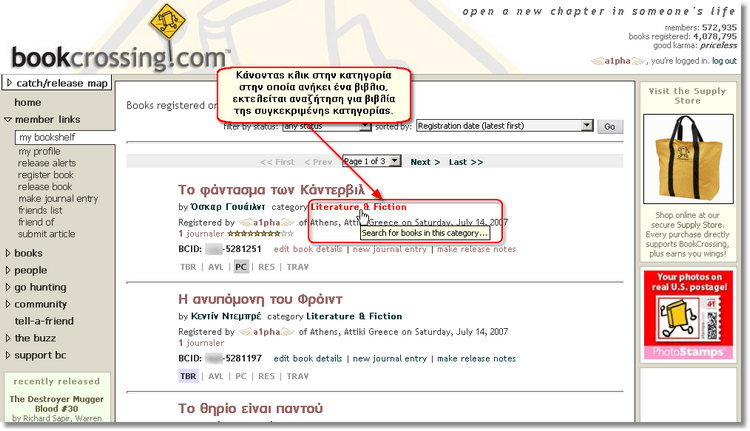The height and width of the screenshot is (431, 750).
Task: Toggle TBR status for second book
Action: [x=188, y=377]
